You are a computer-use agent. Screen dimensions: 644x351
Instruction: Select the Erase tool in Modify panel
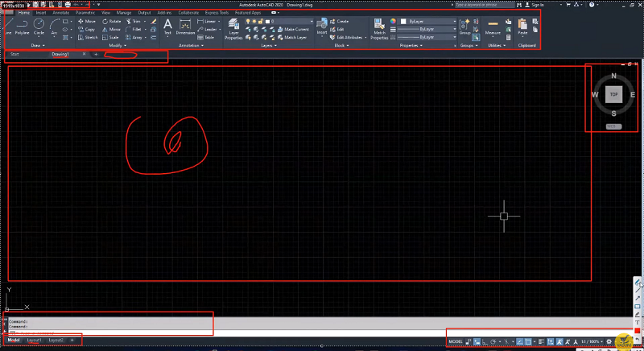coord(154,22)
